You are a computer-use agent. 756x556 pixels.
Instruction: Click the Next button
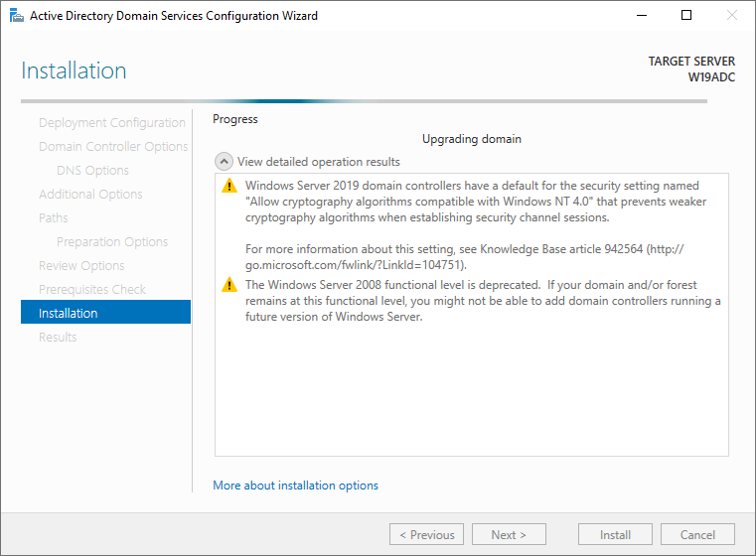pyautogui.click(x=510, y=534)
